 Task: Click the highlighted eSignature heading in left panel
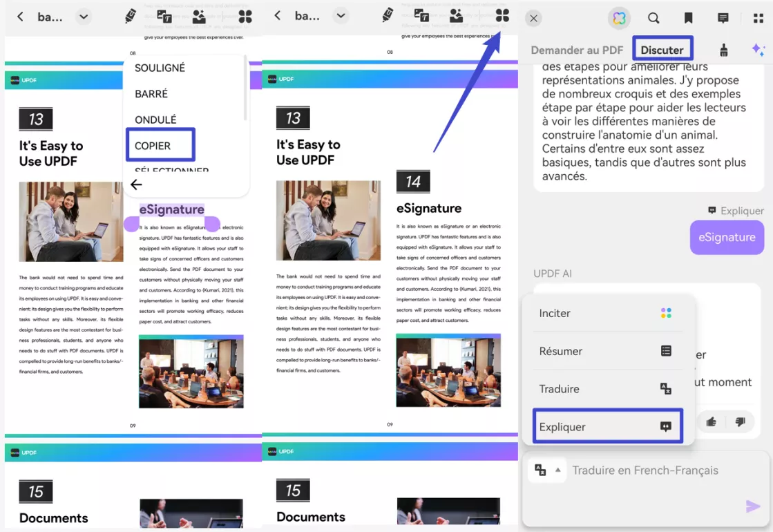click(x=171, y=209)
